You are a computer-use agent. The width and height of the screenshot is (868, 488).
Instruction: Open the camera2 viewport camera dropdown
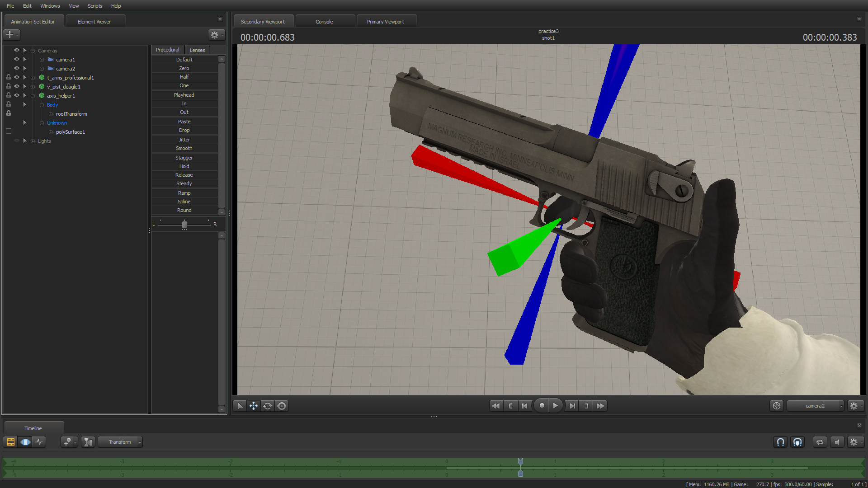pyautogui.click(x=816, y=406)
